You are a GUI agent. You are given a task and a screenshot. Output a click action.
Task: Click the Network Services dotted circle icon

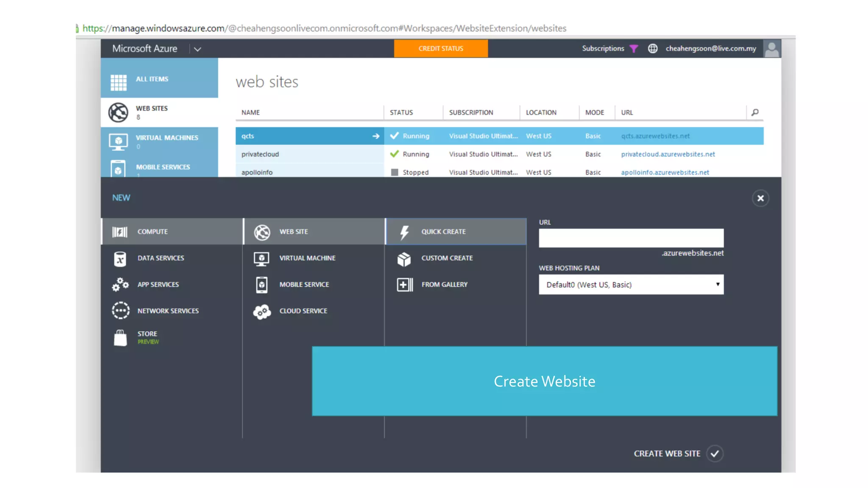(x=121, y=311)
